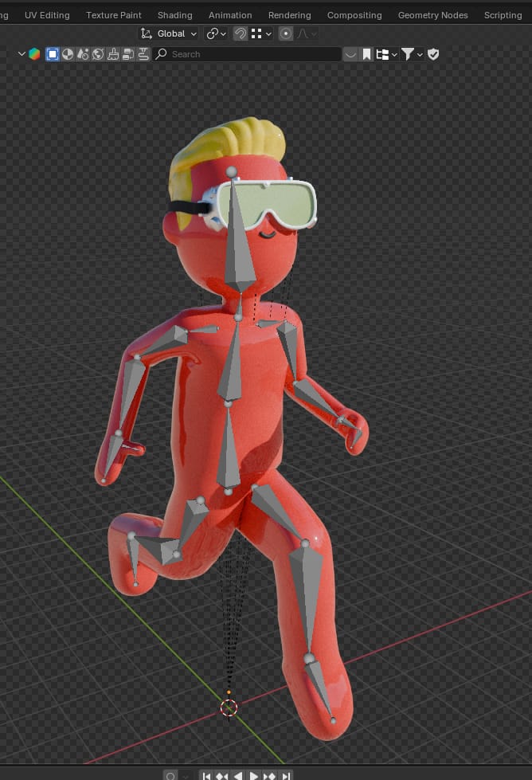Screen dimensions: 532x780
Task: Play the animation forward
Action: (x=253, y=775)
